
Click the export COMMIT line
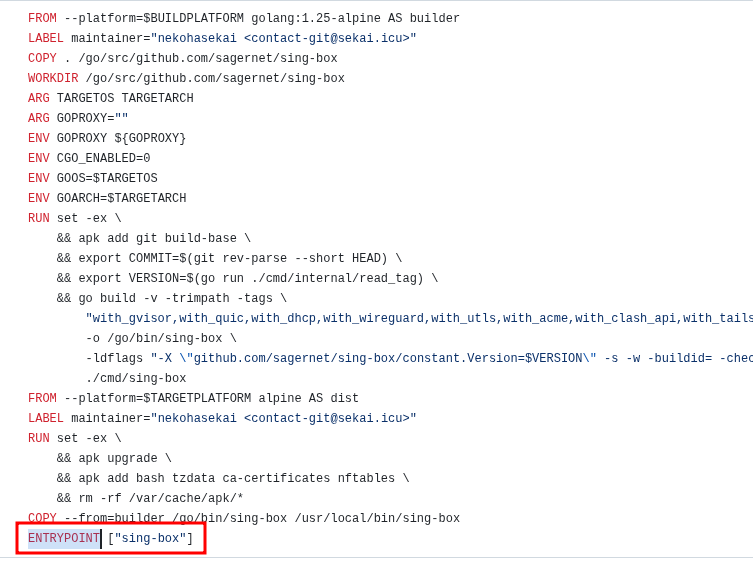coord(229,259)
